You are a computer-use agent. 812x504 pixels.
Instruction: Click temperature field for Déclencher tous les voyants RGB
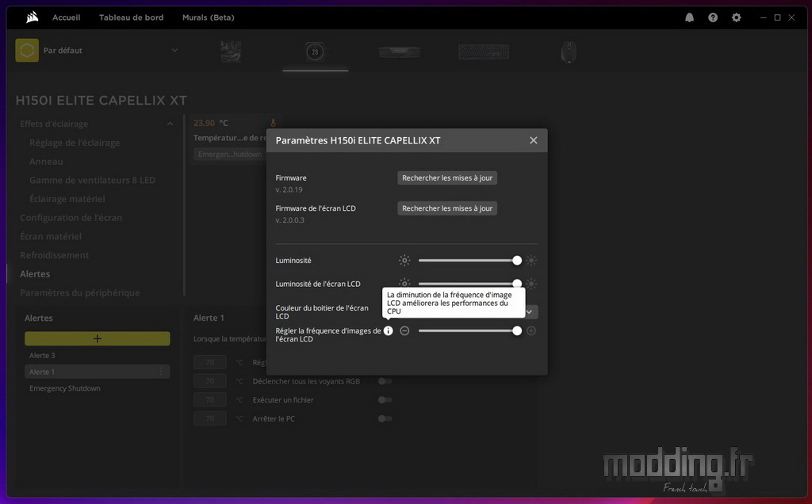pos(209,381)
